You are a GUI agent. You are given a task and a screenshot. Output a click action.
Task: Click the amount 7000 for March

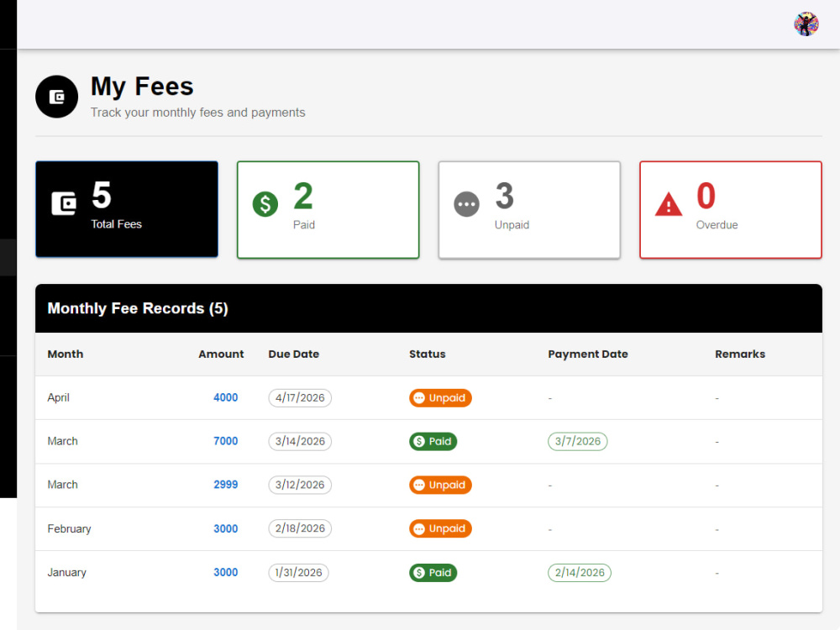click(x=225, y=441)
